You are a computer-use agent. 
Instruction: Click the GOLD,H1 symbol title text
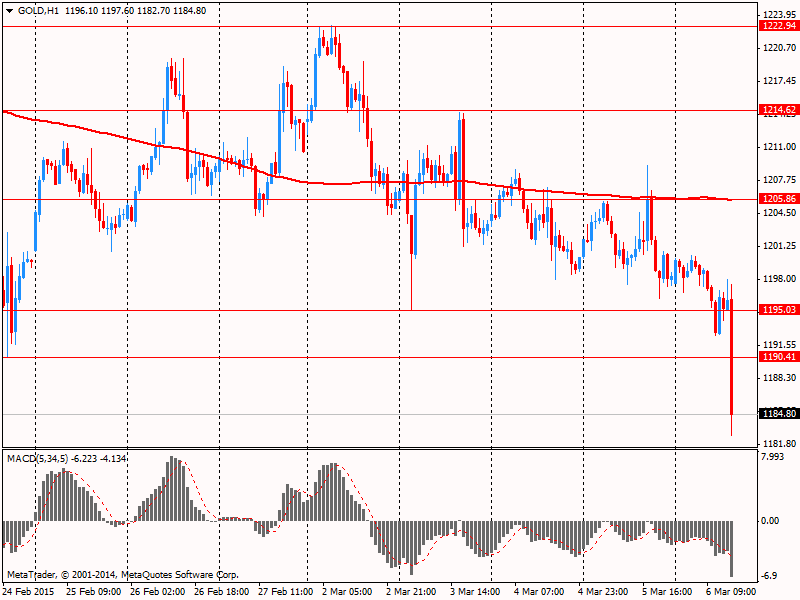coord(38,11)
